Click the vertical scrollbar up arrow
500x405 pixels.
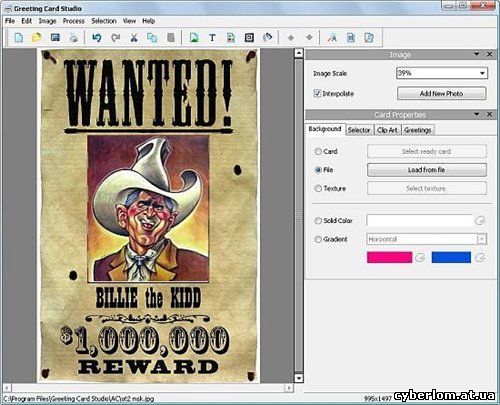[299, 53]
